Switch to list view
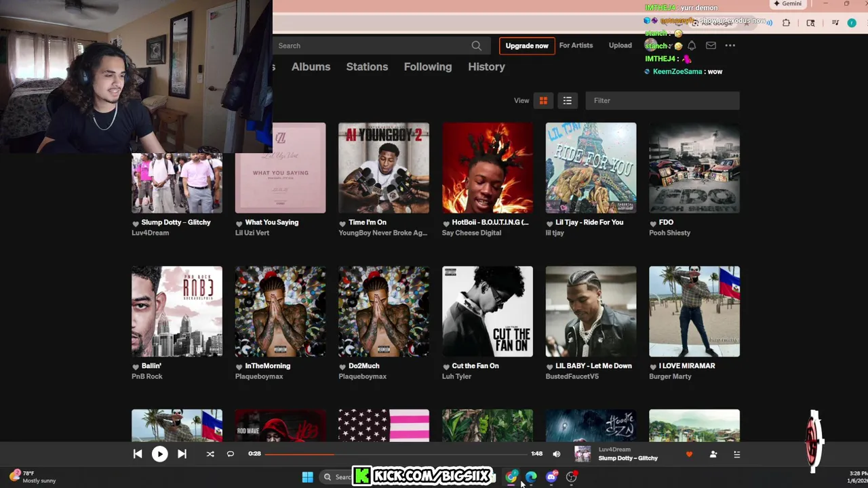Screen dimensions: 868x488 coord(567,100)
